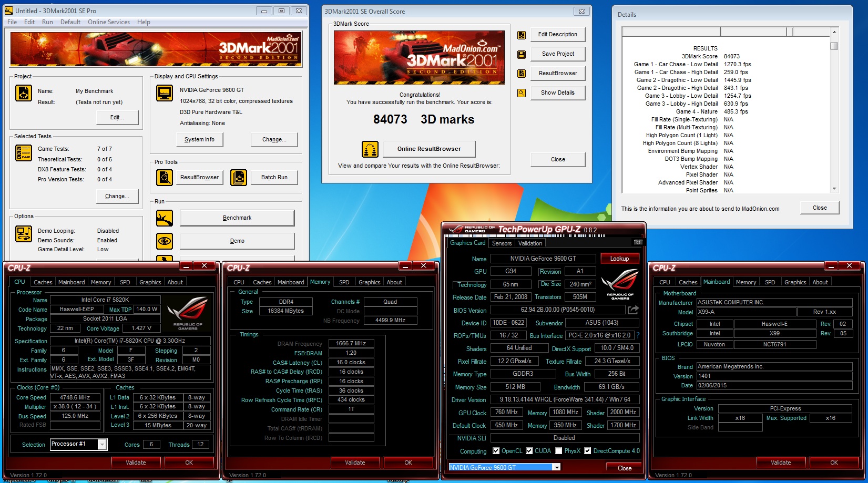Click GPU-Z screenshot camera icon
The width and height of the screenshot is (868, 483).
[638, 242]
